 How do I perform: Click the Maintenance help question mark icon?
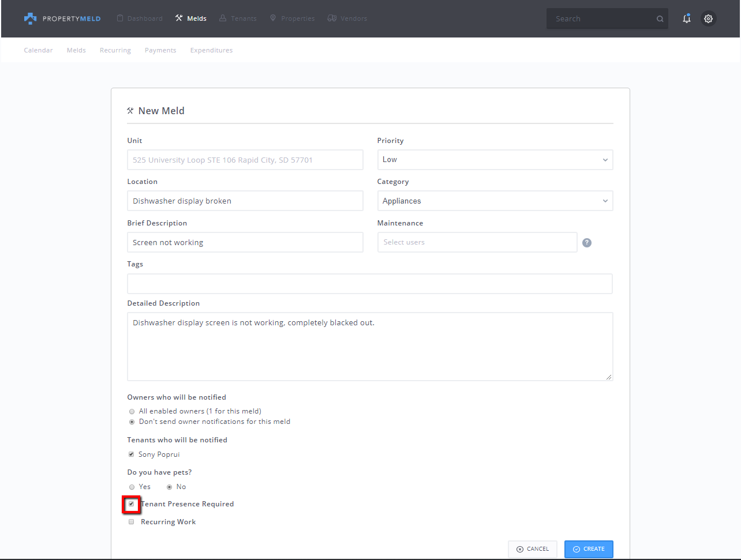click(x=587, y=243)
